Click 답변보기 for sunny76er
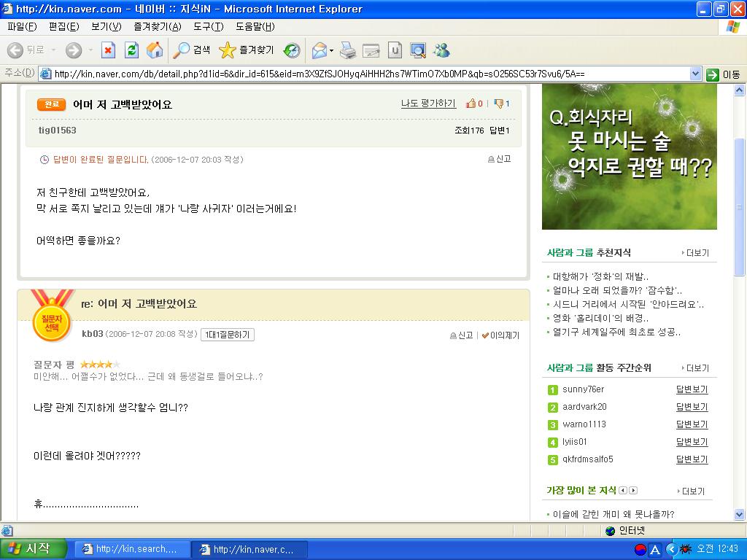747x560 pixels. 692,389
